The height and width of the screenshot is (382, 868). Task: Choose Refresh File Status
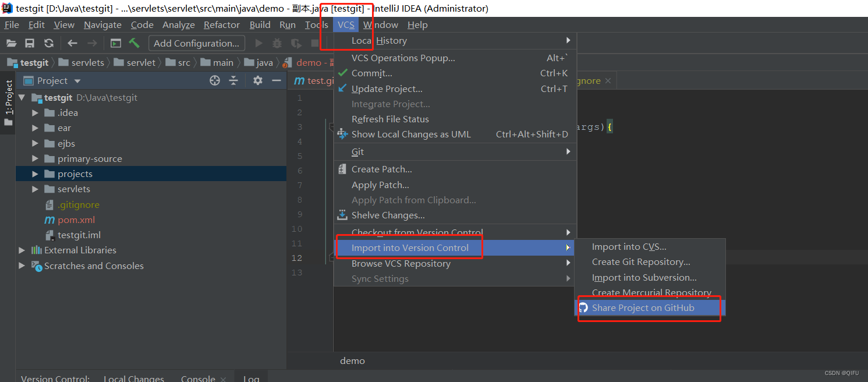[x=455, y=119]
